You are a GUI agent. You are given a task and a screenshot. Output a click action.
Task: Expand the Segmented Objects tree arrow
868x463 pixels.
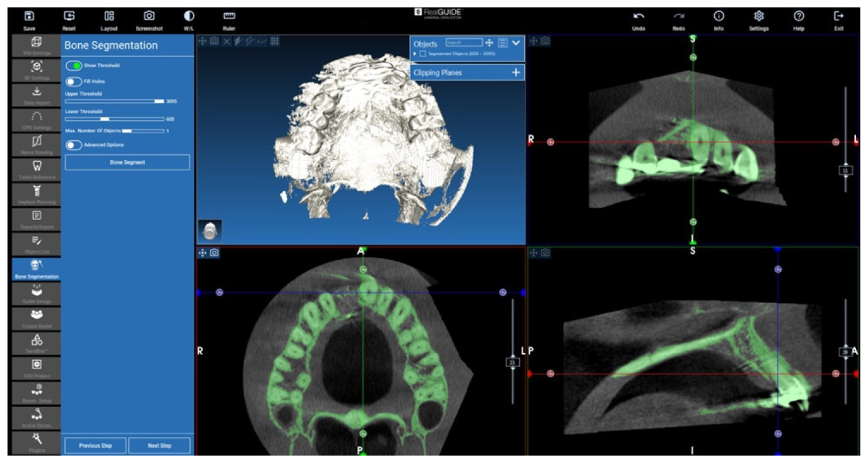(x=416, y=54)
